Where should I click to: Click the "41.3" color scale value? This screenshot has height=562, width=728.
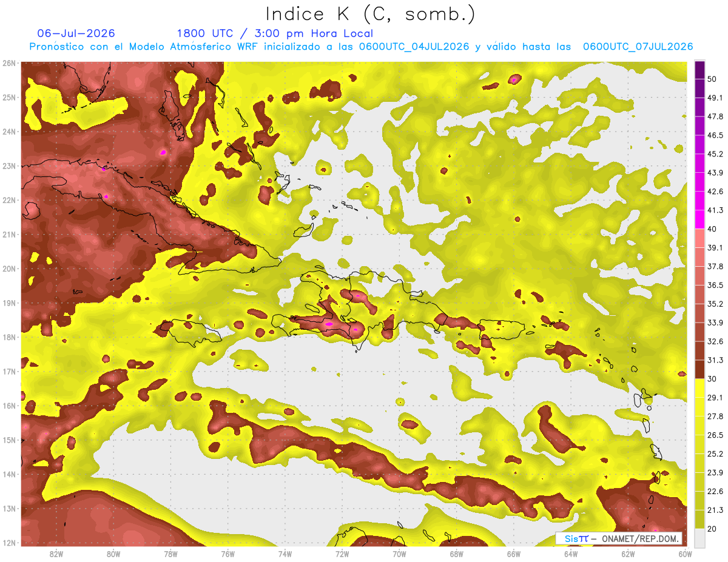pyautogui.click(x=715, y=210)
